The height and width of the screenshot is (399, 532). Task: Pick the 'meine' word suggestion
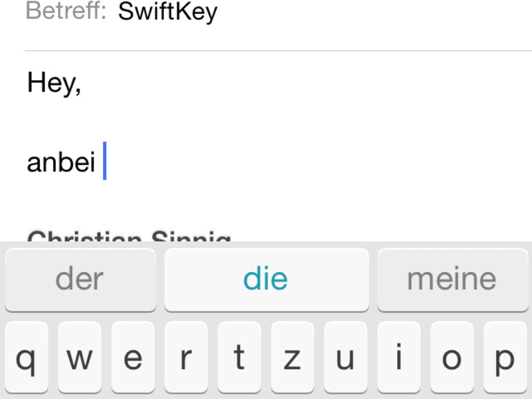pyautogui.click(x=452, y=279)
